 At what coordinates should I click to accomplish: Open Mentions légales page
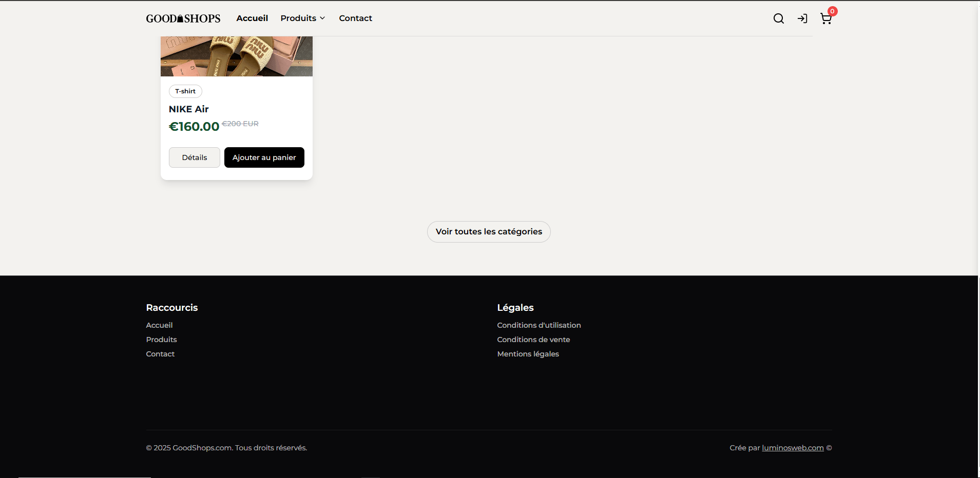click(528, 353)
